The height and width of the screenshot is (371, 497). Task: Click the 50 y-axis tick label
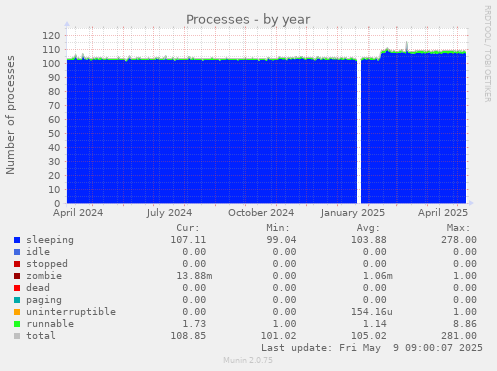54,133
